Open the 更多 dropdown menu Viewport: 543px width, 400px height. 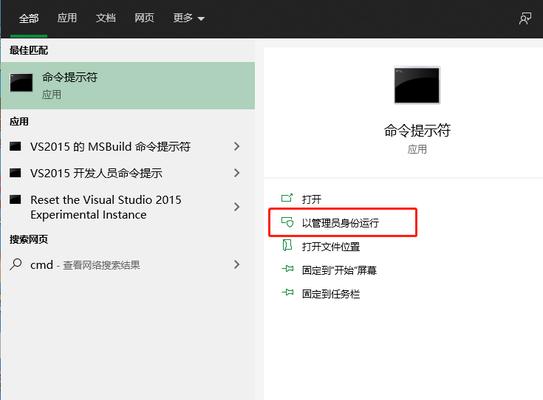(x=189, y=18)
